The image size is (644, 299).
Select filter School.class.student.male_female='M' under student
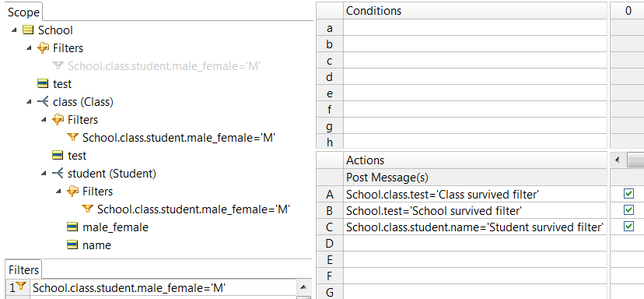pos(194,209)
